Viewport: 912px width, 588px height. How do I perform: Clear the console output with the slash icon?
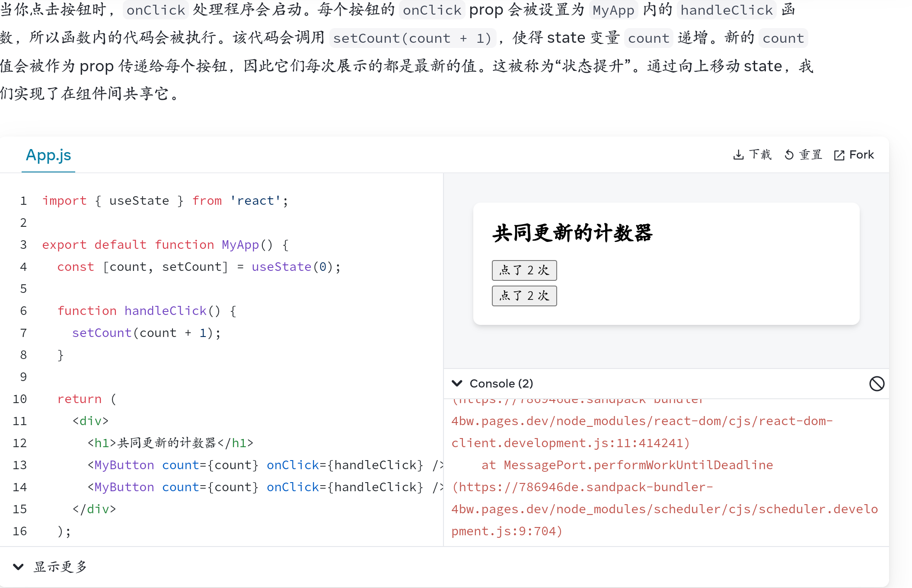click(877, 384)
